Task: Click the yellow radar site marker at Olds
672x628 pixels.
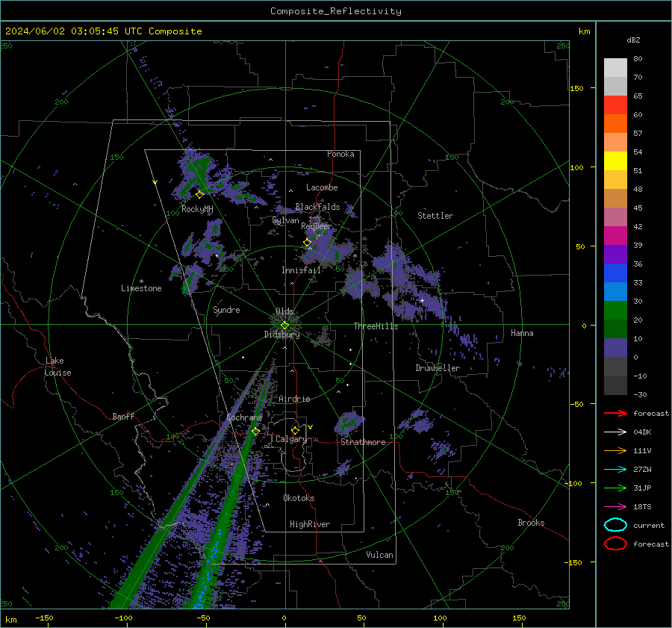Action: pyautogui.click(x=284, y=326)
